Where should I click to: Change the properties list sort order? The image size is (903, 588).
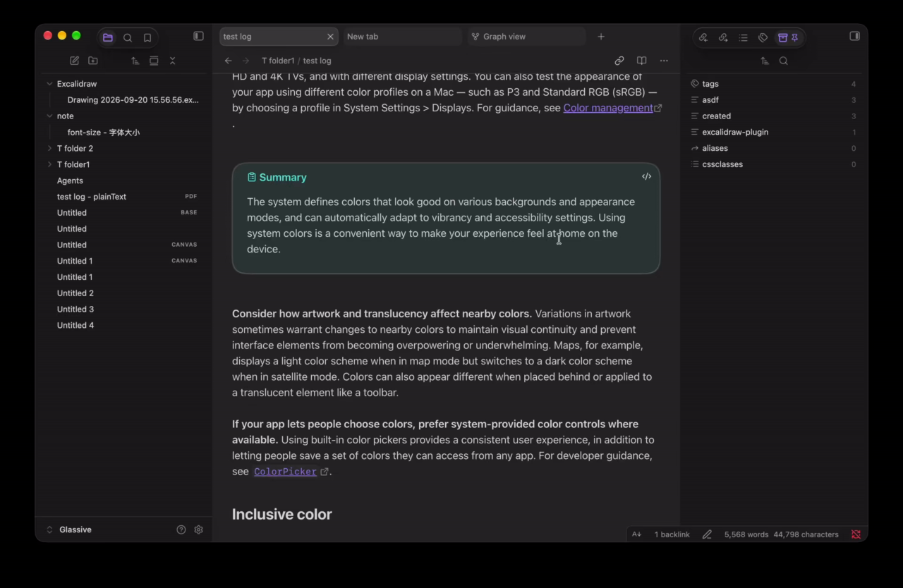765,61
